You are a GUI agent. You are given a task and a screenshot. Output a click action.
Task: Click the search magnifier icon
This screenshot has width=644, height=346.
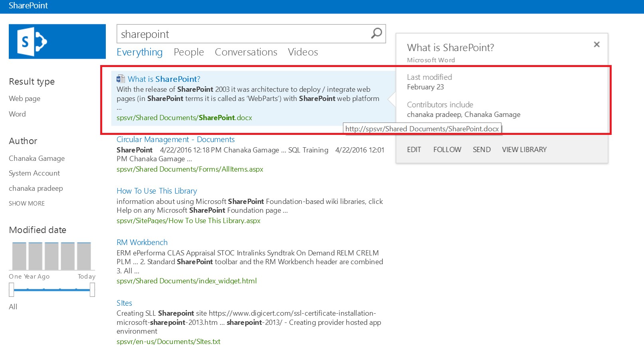click(x=376, y=34)
